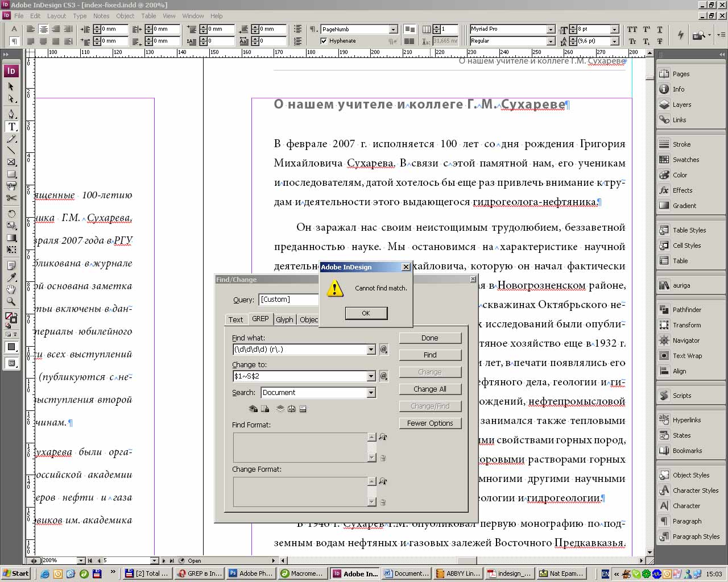Open the Myriad Pro font family dropdown
728x582 pixels.
tap(551, 29)
